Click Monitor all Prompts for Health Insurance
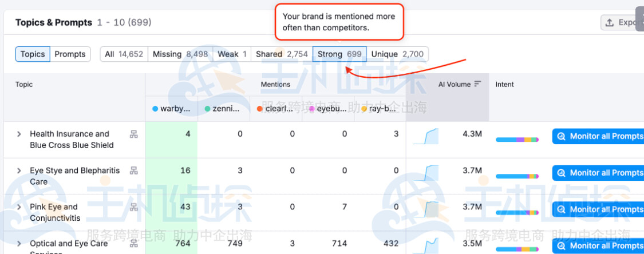Viewport: 644px width, 254px height. (x=598, y=136)
